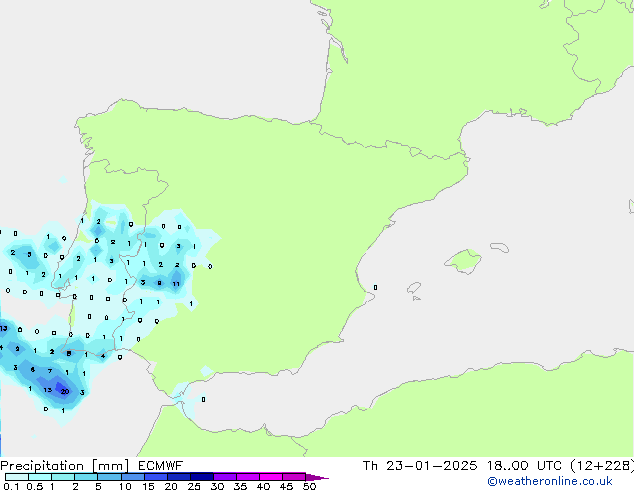Screen dimensions: 634x490
Task: Click the 50 label on the legend
Action: [309, 487]
